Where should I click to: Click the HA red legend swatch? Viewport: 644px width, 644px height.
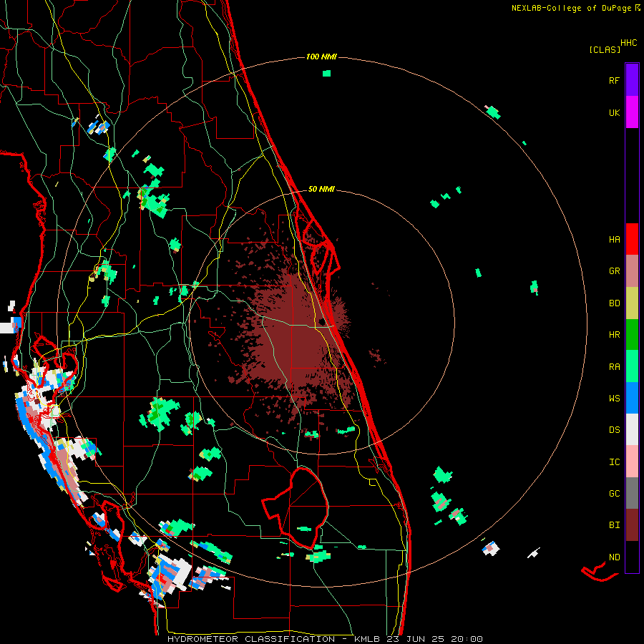632,239
